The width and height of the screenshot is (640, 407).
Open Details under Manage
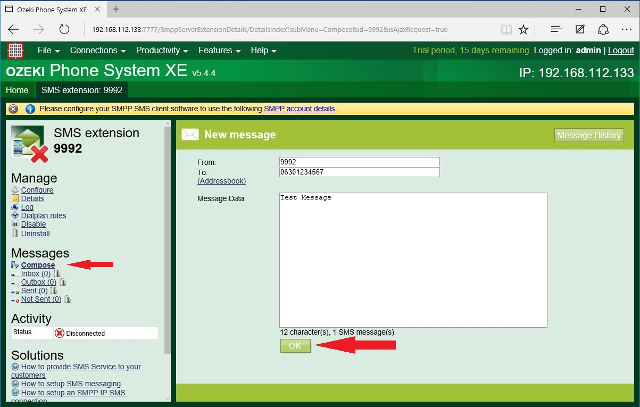click(x=32, y=198)
